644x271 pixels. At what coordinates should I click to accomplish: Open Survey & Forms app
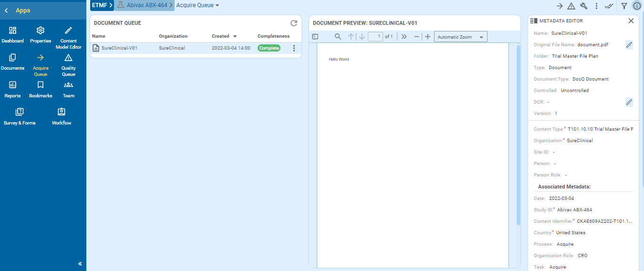click(x=20, y=116)
